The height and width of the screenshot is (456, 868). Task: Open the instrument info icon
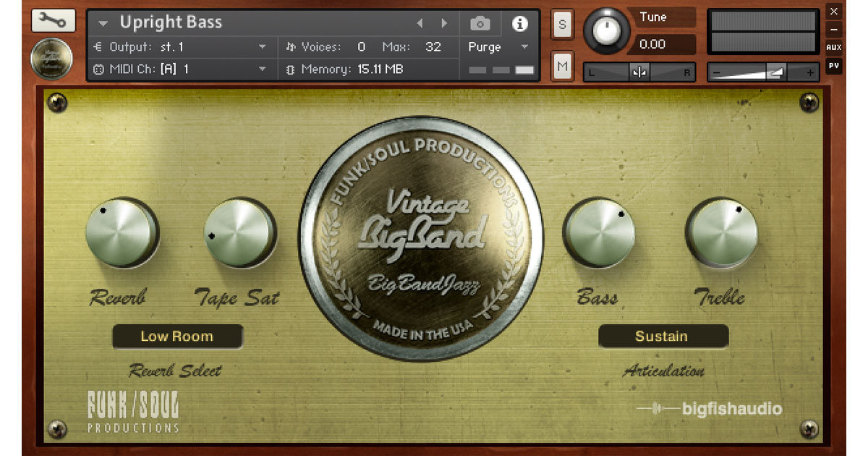[x=519, y=24]
